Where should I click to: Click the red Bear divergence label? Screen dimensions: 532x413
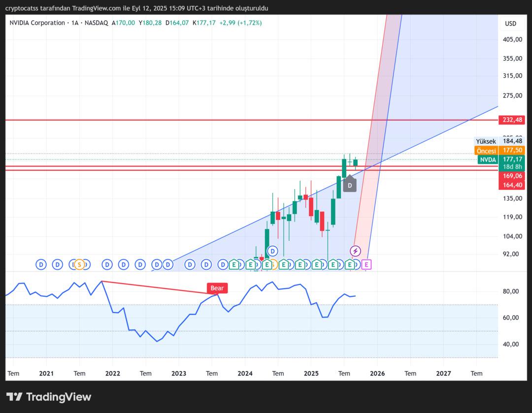217,288
